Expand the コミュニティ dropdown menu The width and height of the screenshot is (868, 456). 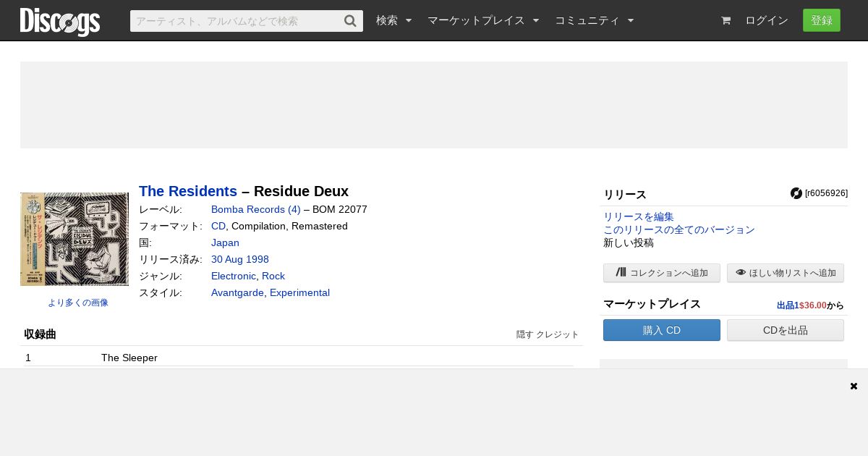coord(595,20)
